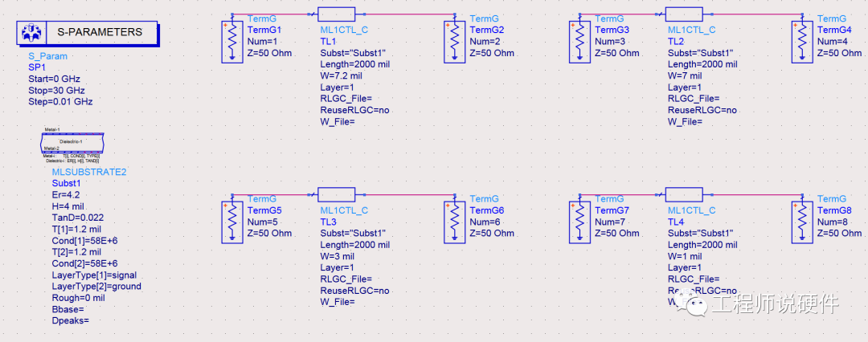Viewport: 868px width, 342px height.
Task: Click the TL3 transmission line box
Action: pyautogui.click(x=337, y=194)
